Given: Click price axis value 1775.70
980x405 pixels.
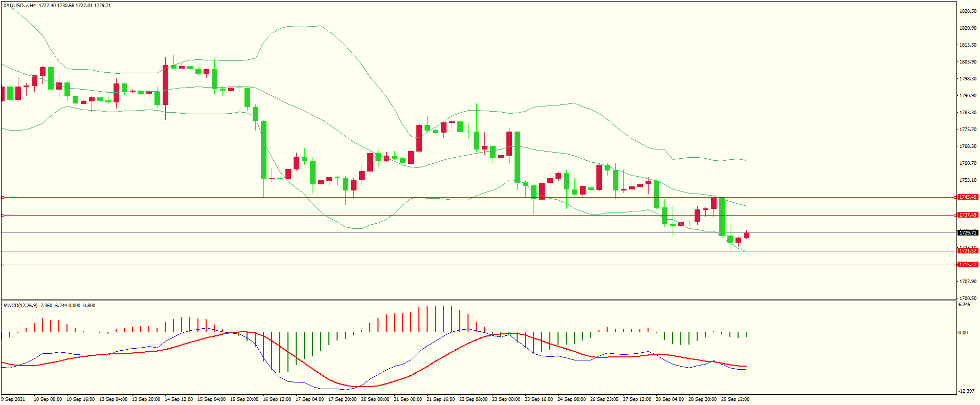Looking at the screenshot, I should click(968, 130).
